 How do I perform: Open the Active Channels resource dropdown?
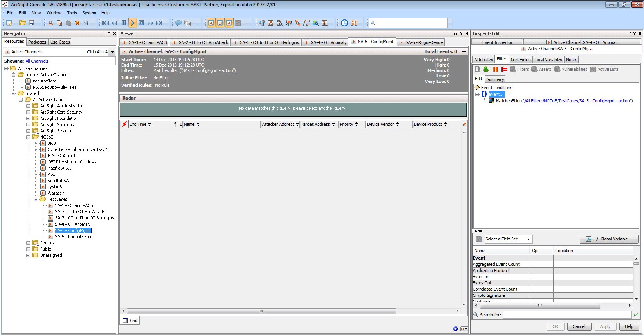coord(112,52)
